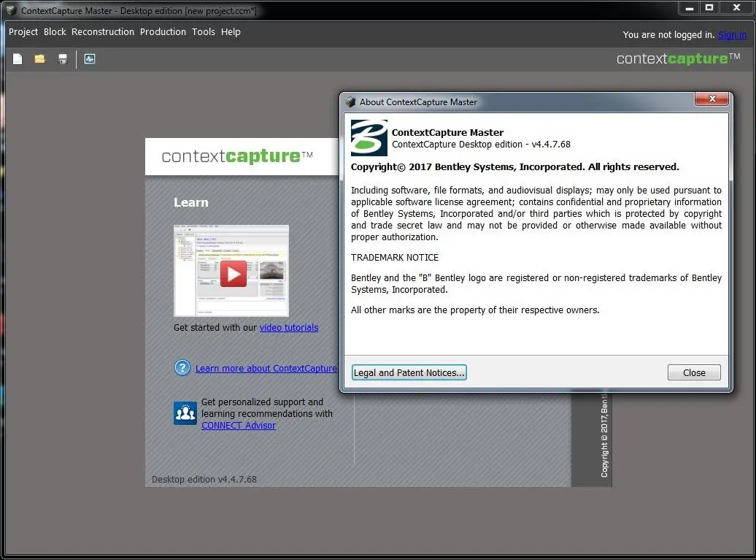
Task: Click the Copyright 2017 Bentley Systems text
Action: pyautogui.click(x=515, y=167)
